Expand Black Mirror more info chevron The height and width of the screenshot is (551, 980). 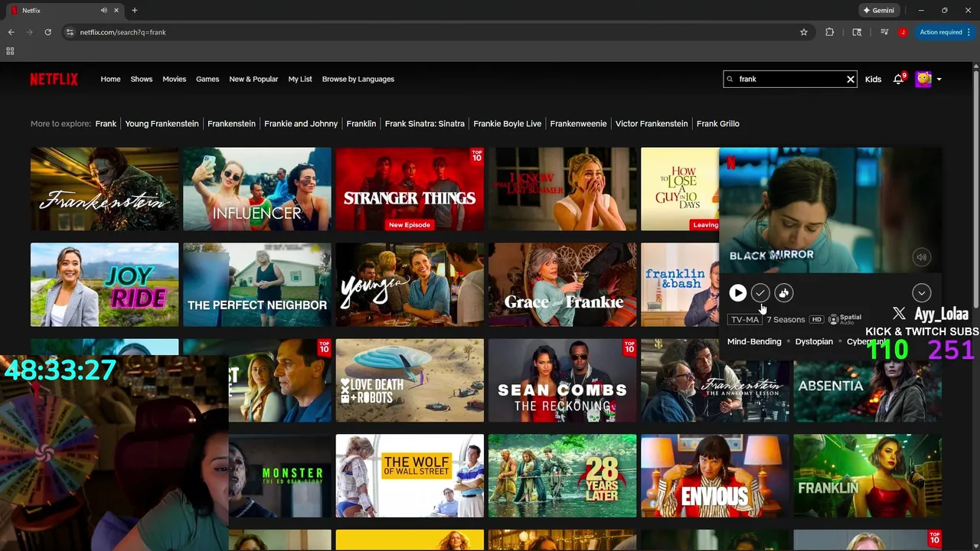tap(921, 293)
